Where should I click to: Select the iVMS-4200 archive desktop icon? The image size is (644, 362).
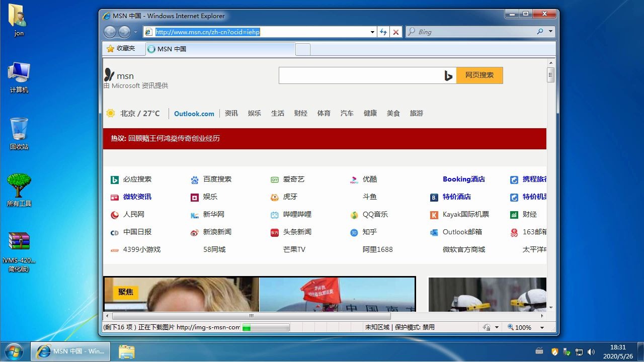[x=19, y=252]
